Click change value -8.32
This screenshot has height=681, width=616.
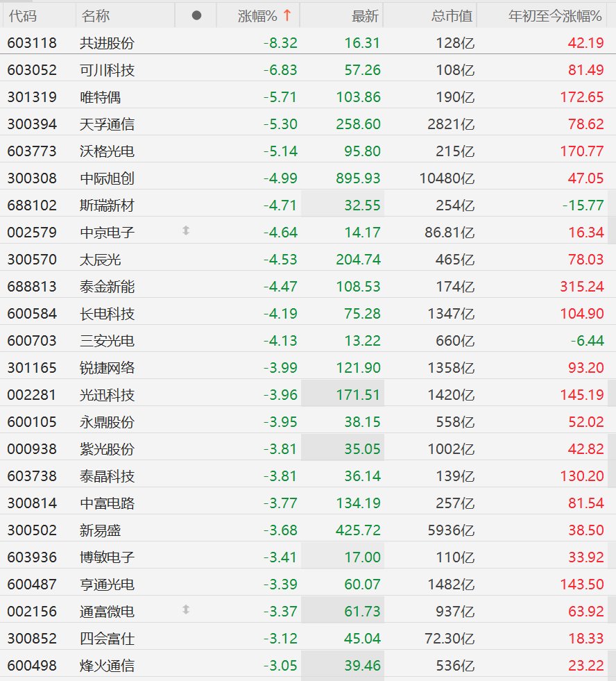point(280,43)
